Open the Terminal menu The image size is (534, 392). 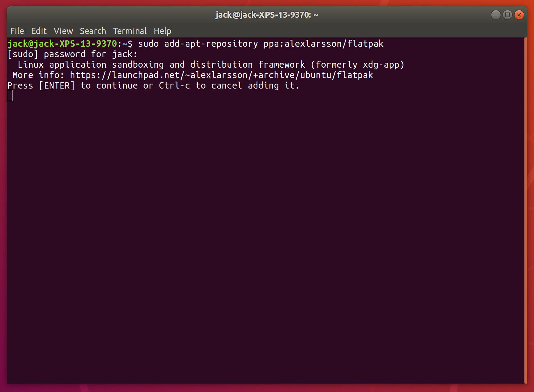click(130, 31)
